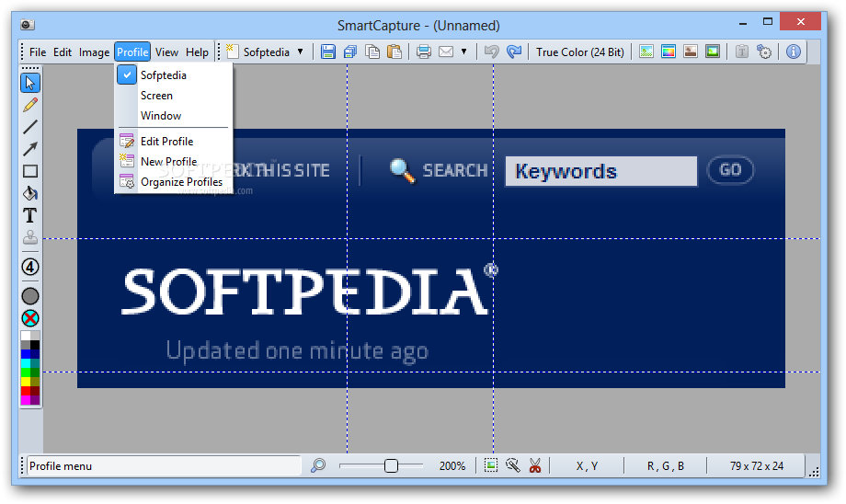The image size is (846, 504).
Task: Open the gear Settings icon
Action: click(764, 52)
